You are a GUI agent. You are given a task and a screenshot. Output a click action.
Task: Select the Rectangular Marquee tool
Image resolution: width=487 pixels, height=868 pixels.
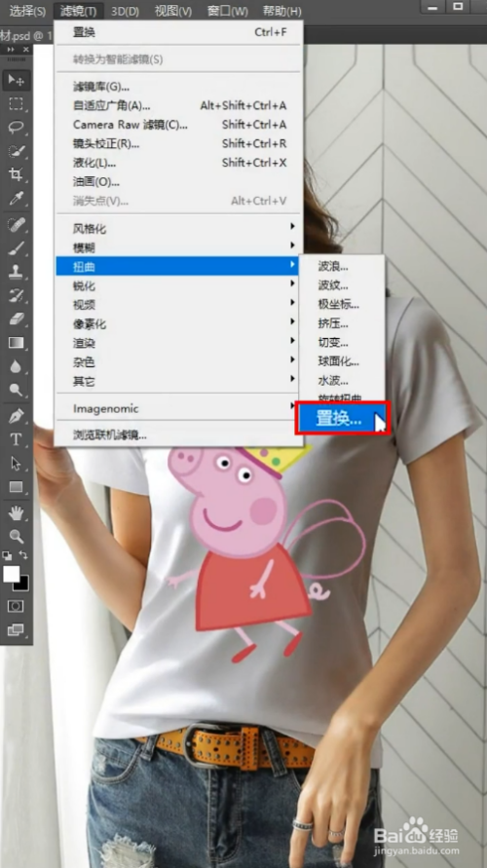point(16,104)
